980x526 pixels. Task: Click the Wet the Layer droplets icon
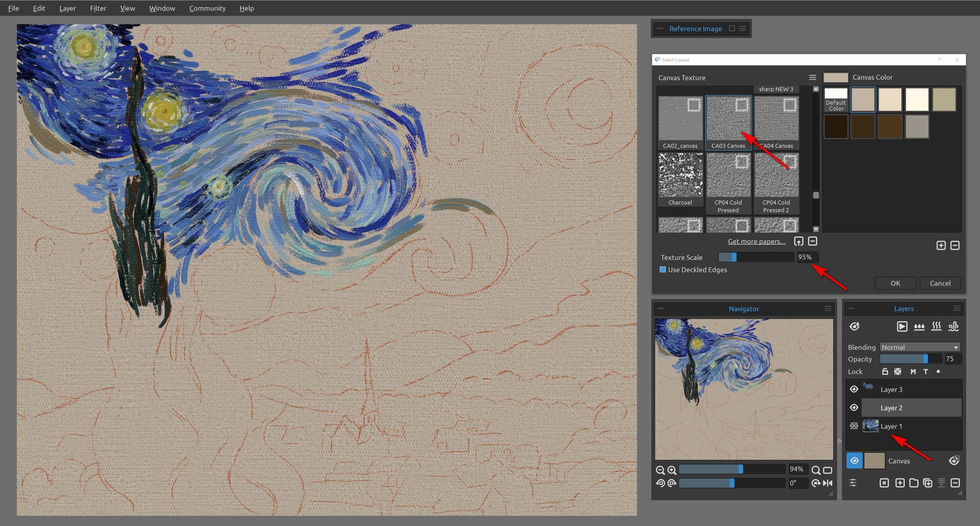tap(919, 326)
